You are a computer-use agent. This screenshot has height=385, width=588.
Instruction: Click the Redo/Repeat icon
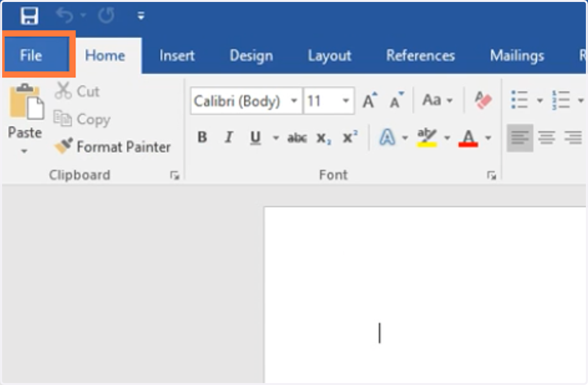(x=106, y=16)
